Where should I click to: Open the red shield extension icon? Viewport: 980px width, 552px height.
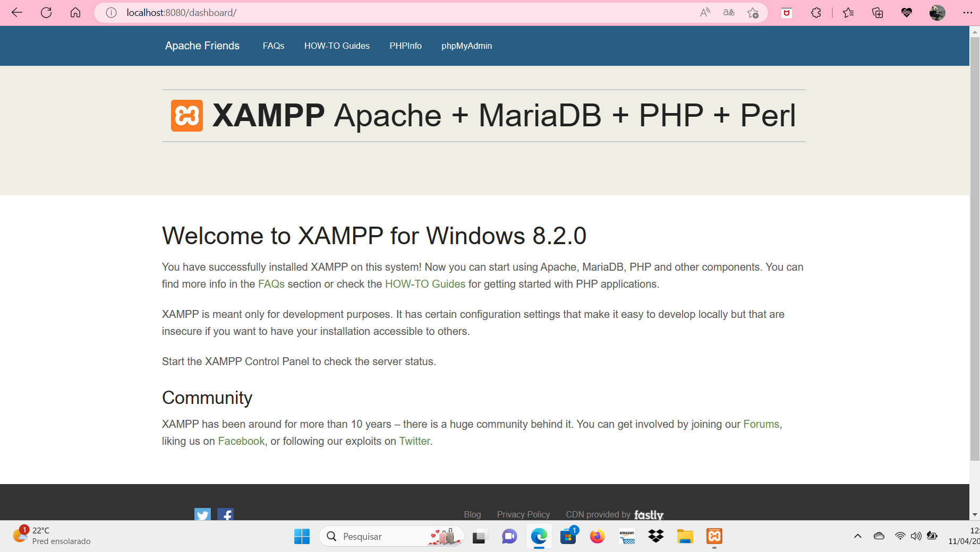787,13
